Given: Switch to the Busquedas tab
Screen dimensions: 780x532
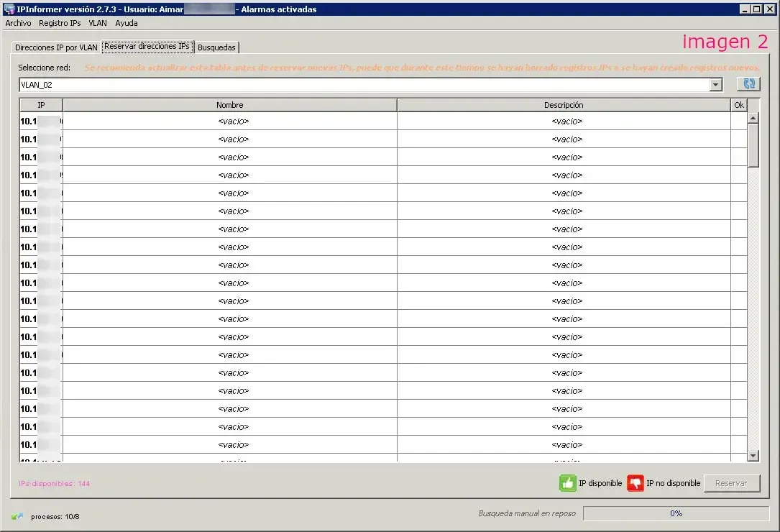Looking at the screenshot, I should 216,47.
